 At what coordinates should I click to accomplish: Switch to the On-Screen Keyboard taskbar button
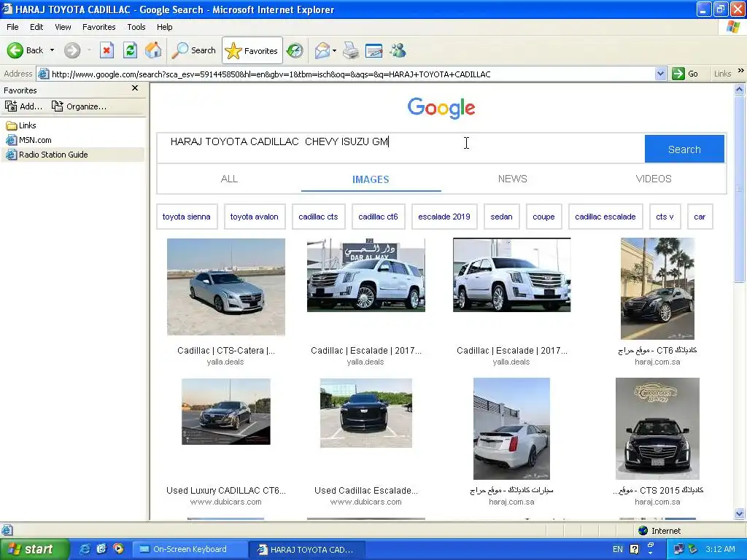click(x=190, y=550)
